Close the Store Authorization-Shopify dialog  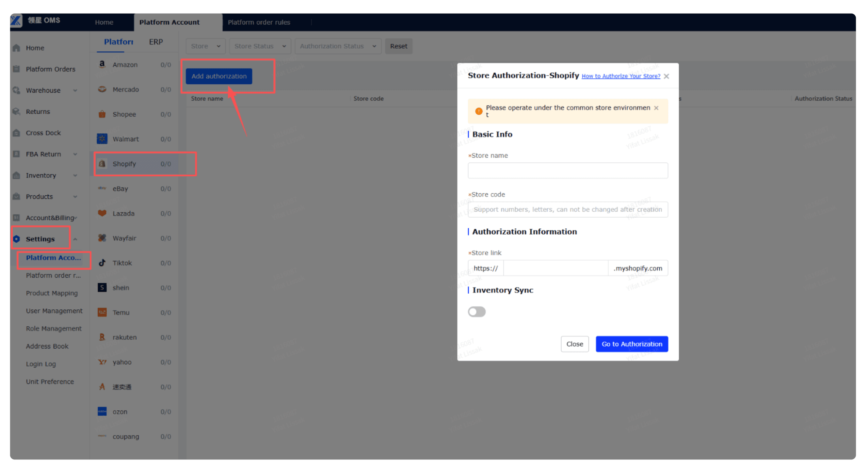click(x=666, y=76)
